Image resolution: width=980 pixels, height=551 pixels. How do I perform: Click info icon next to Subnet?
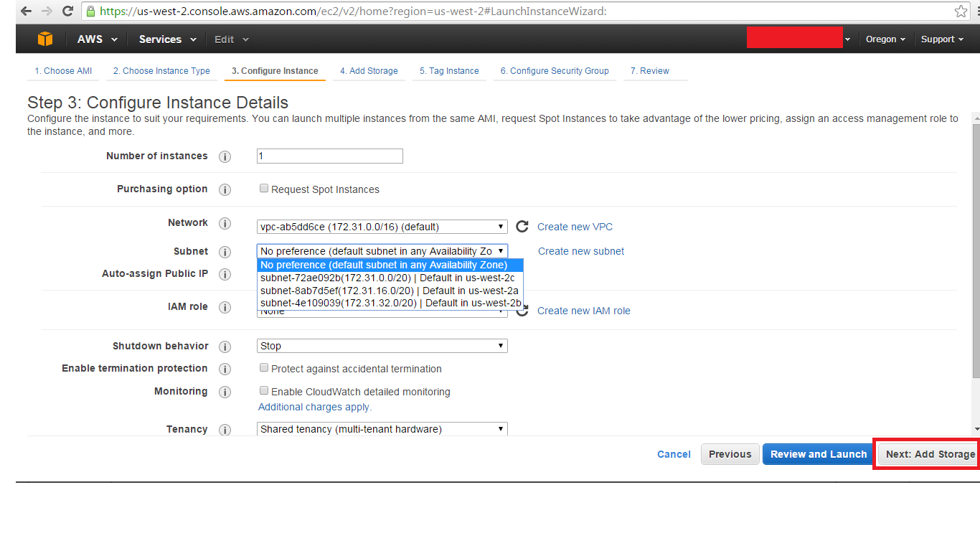[225, 252]
